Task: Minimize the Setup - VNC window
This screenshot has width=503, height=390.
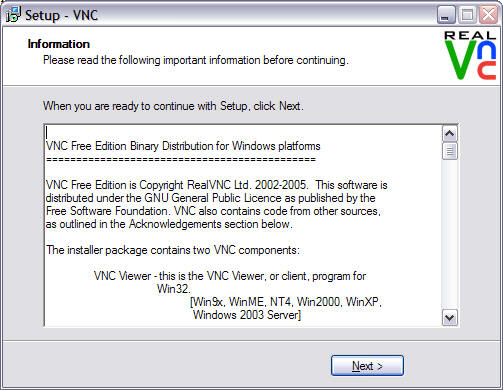Action: 446,15
